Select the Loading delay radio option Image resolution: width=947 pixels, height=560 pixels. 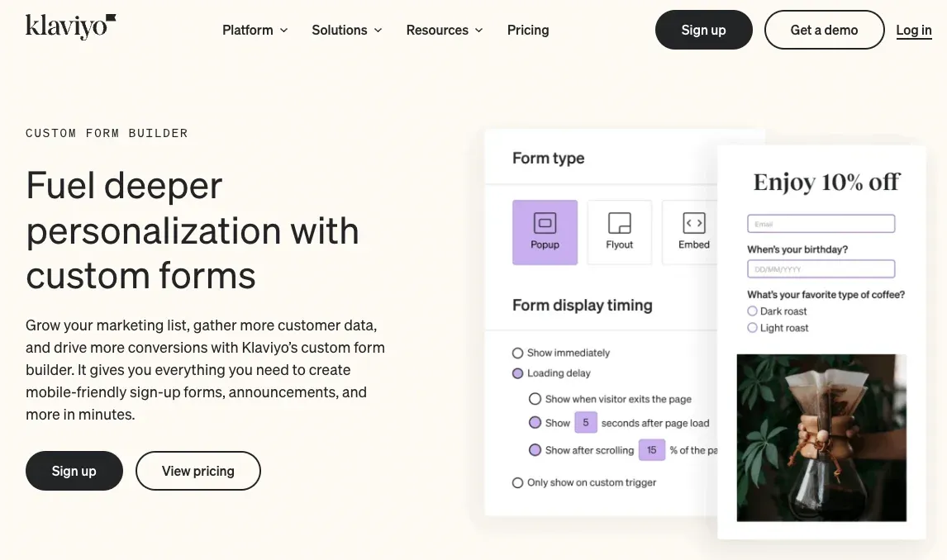[x=517, y=373]
